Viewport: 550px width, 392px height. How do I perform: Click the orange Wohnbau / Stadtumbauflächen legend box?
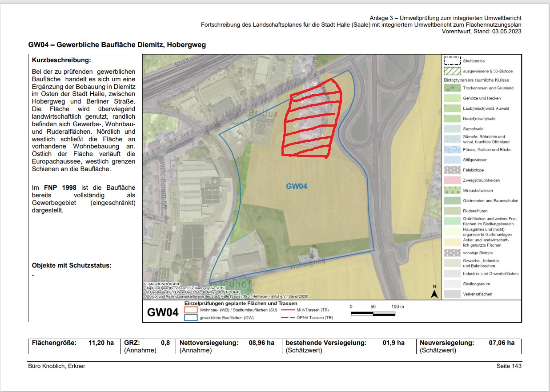pos(191,310)
